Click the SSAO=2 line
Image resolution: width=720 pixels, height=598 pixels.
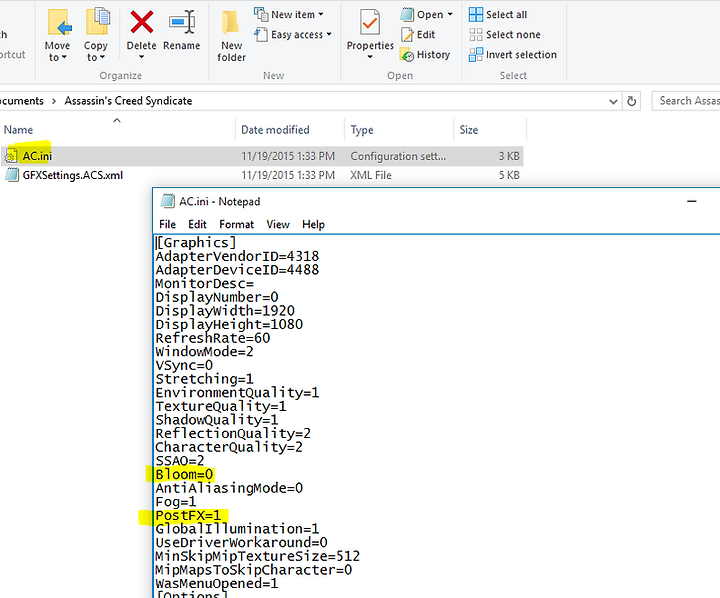180,461
